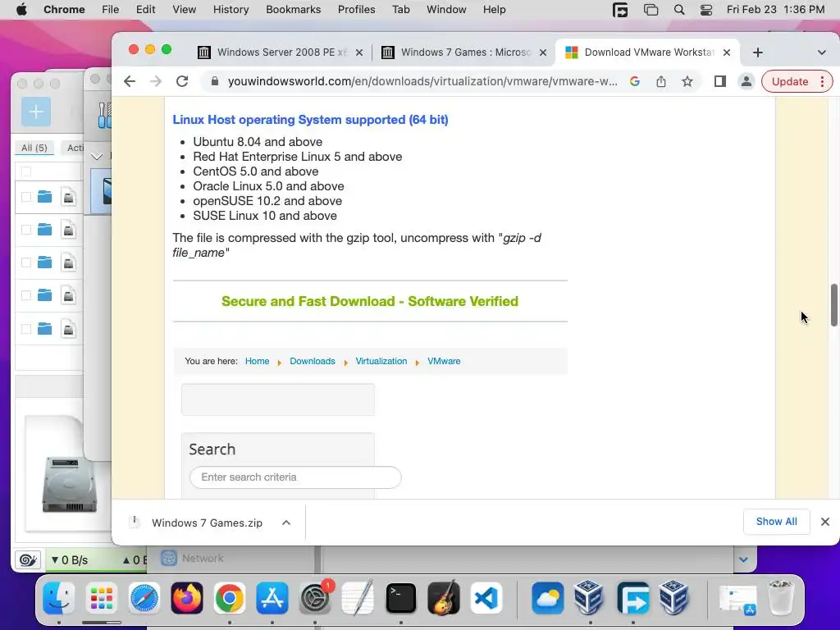Open Windows 7 Games.zip downloaded file
The height and width of the screenshot is (630, 840).
pos(207,523)
